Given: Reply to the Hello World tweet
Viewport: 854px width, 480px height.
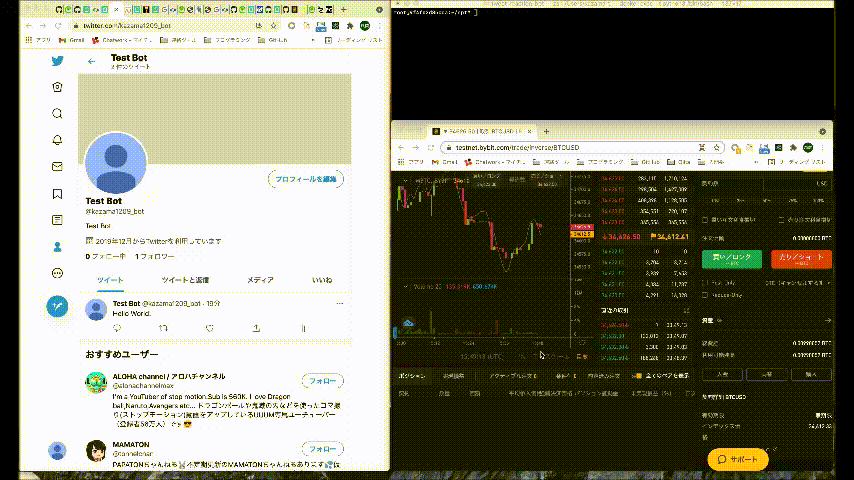Looking at the screenshot, I should click(117, 328).
